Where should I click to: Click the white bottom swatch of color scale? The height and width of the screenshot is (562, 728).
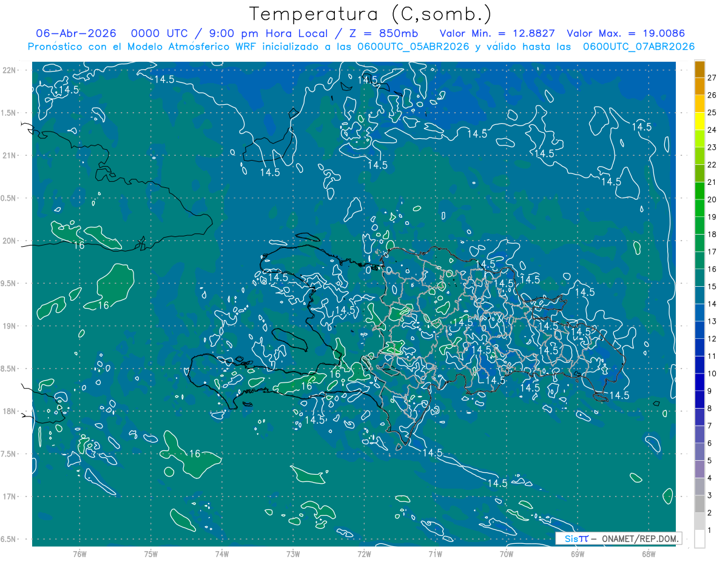pyautogui.click(x=699, y=539)
